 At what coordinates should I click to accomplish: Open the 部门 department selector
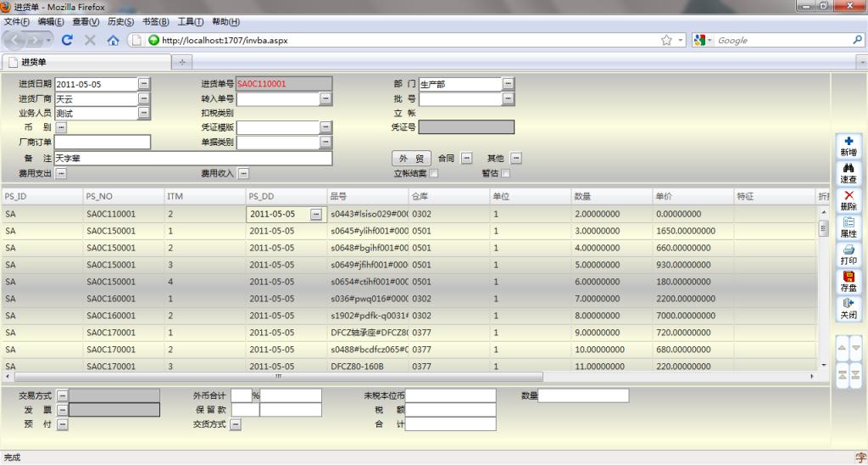[x=509, y=84]
